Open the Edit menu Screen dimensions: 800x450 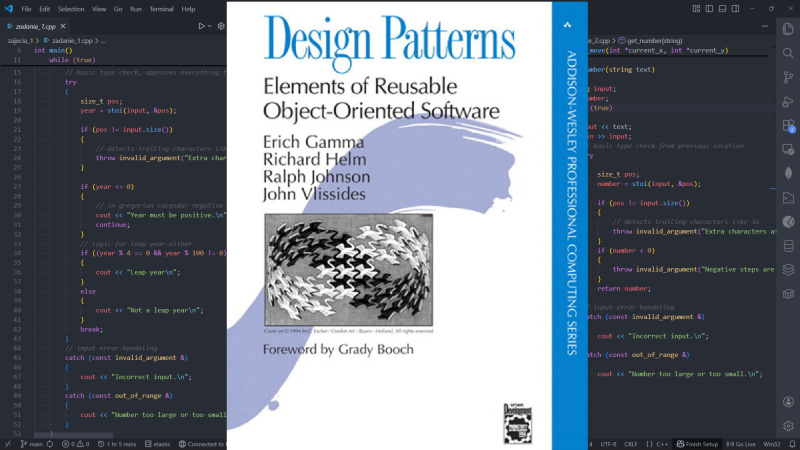(x=45, y=9)
